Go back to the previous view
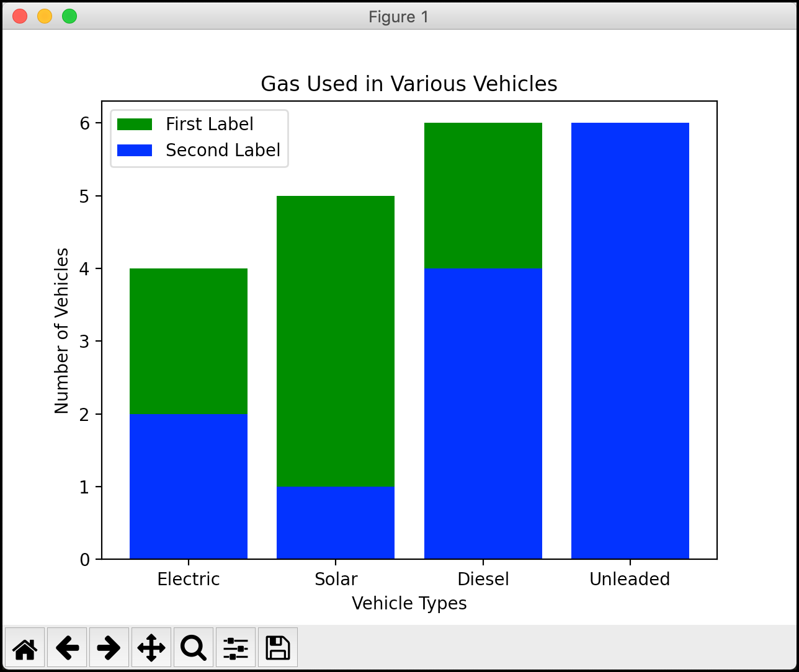Image resolution: width=799 pixels, height=672 pixels. click(67, 648)
